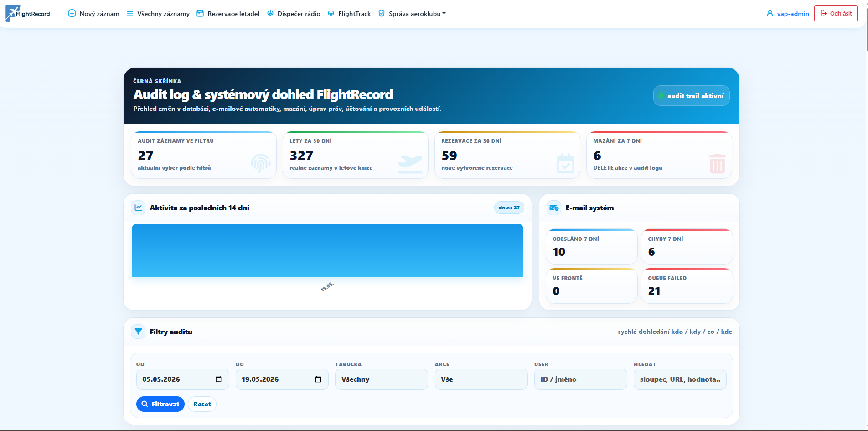Screen dimensions: 868x431
Task: Click the chart icon next to Aktivita heading
Action: click(138, 208)
